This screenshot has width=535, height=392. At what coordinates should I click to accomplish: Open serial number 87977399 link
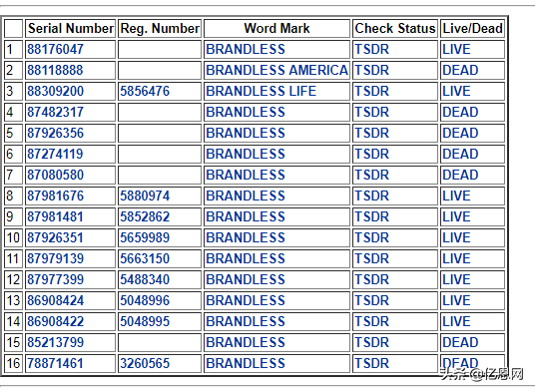pos(55,280)
